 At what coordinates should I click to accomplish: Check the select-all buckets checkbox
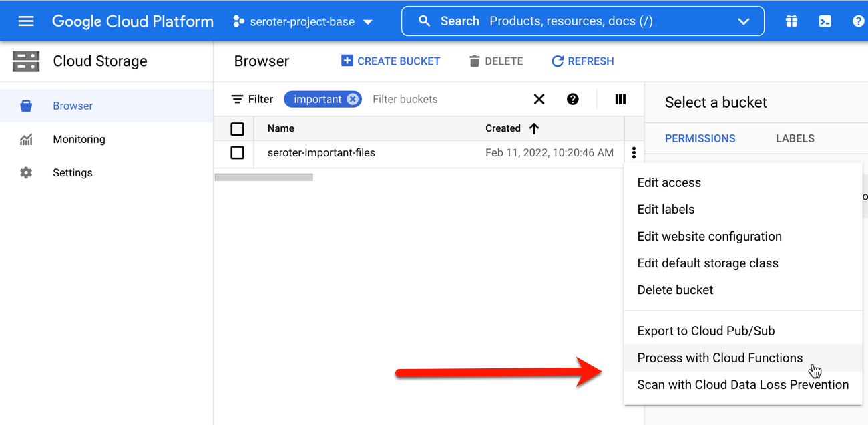pos(237,128)
